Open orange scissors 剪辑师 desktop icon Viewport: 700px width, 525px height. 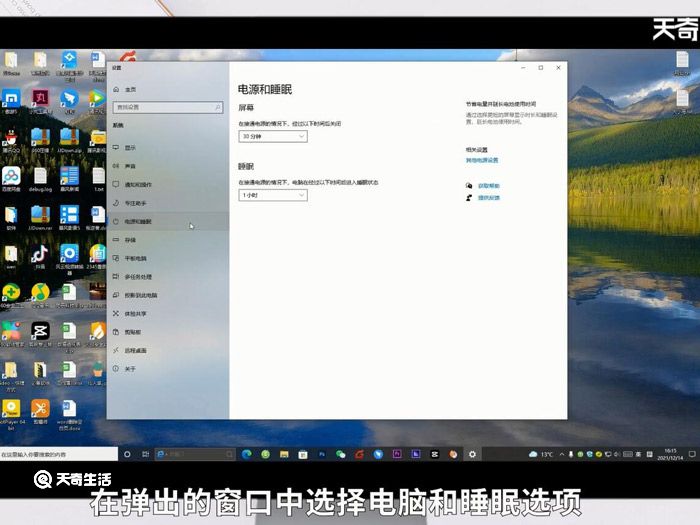[40, 412]
